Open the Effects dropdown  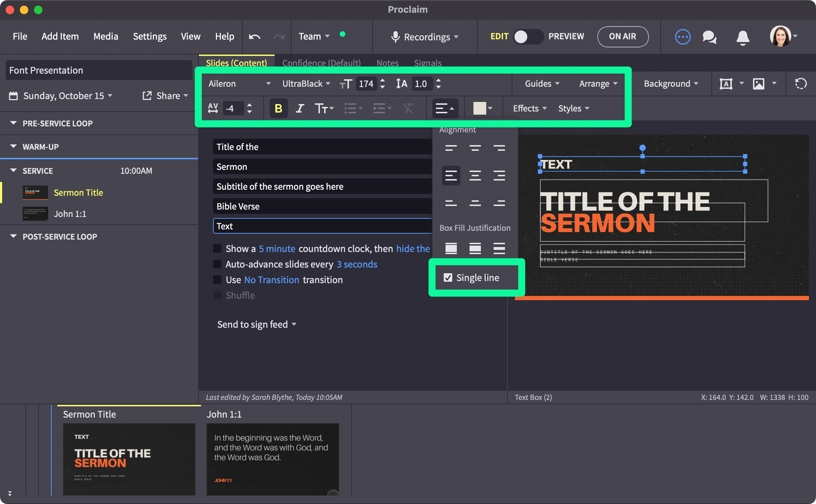[530, 108]
